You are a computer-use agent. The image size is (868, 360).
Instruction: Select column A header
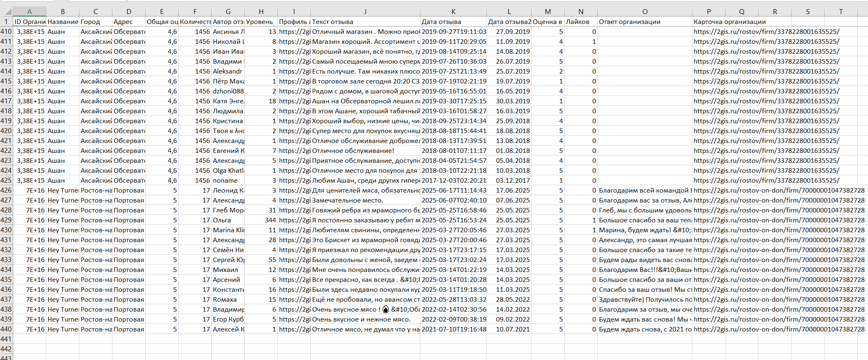pos(29,12)
